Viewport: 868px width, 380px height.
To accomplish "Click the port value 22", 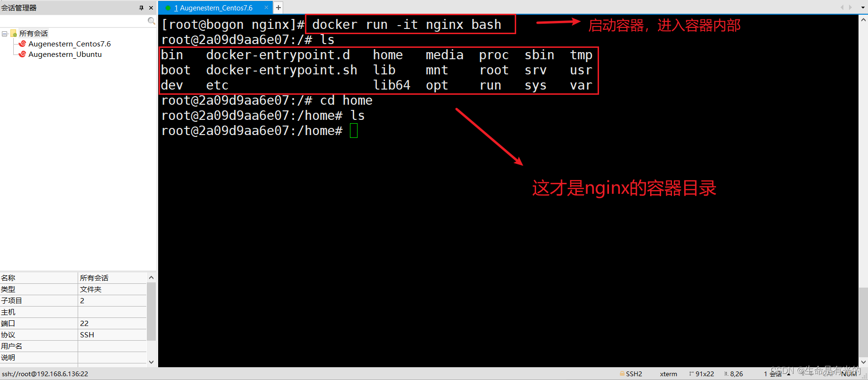I will 84,323.
